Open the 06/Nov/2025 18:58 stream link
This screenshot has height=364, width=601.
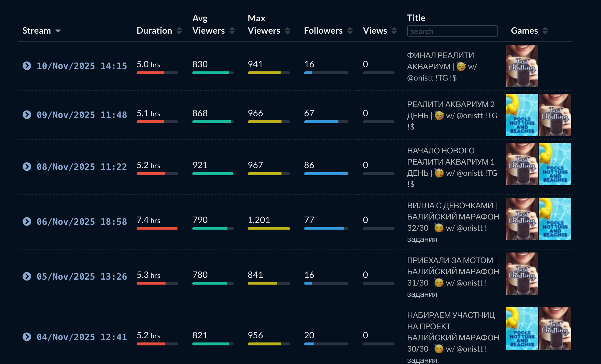[x=82, y=222]
